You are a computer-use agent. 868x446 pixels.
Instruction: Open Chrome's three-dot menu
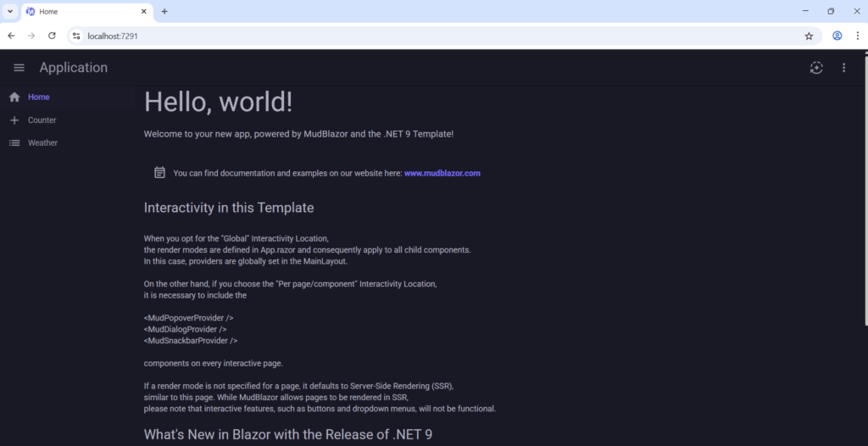(x=858, y=36)
